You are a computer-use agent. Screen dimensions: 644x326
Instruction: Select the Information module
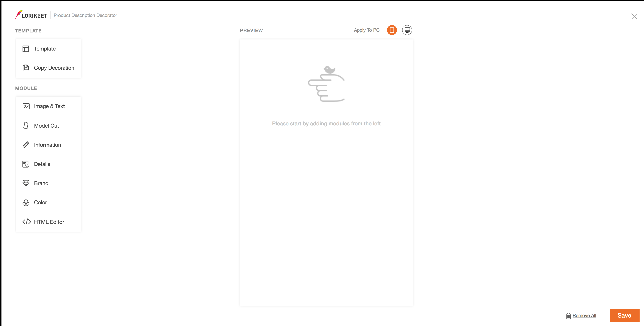pos(47,145)
